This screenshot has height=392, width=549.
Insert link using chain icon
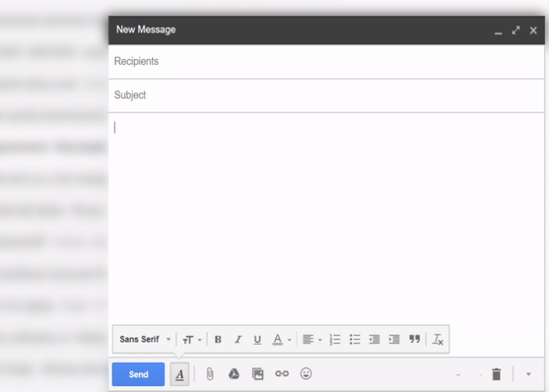coord(282,374)
